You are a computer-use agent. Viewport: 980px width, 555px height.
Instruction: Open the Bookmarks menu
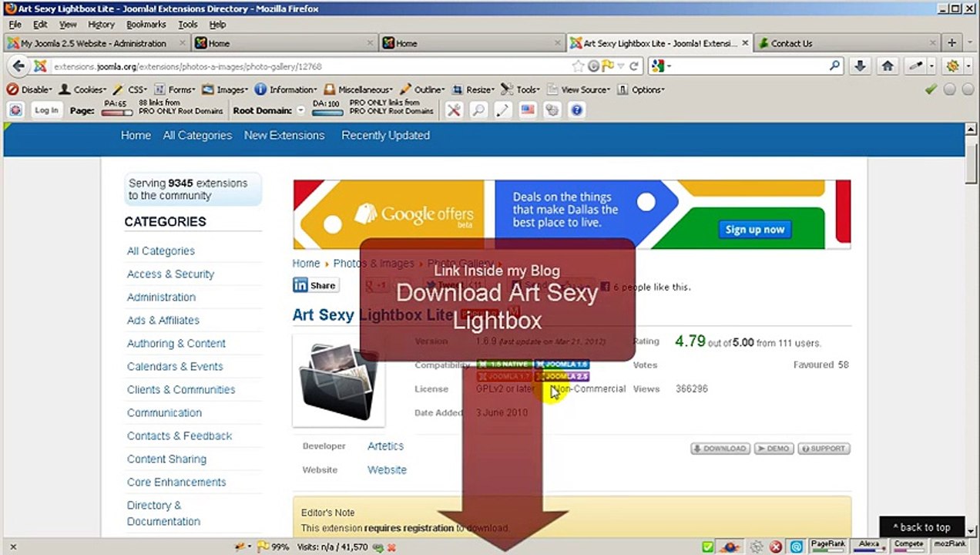click(146, 25)
